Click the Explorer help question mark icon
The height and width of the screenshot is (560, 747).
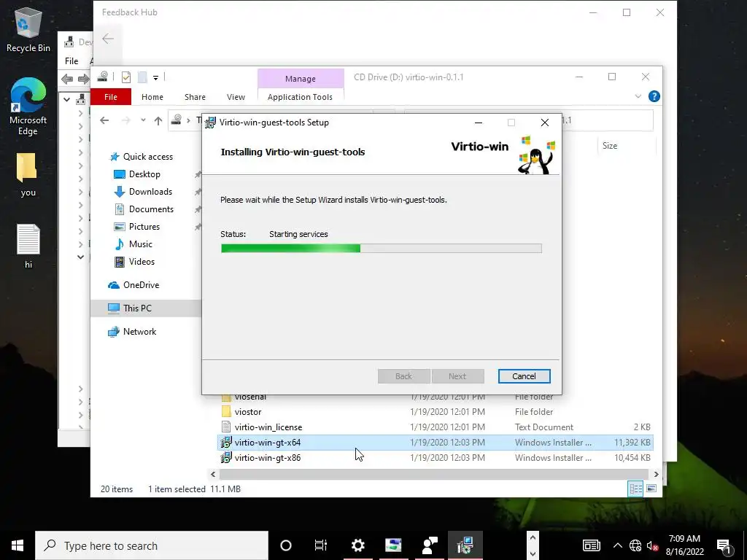(654, 97)
